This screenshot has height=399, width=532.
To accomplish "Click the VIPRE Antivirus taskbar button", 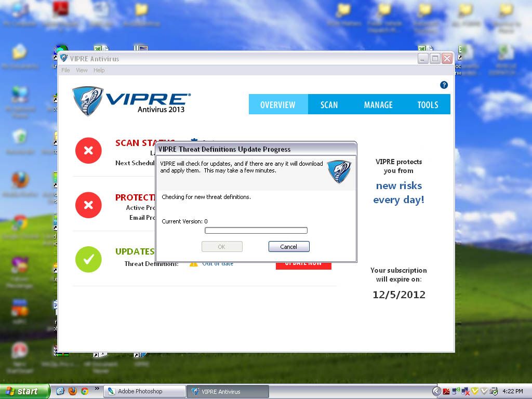I will point(228,392).
